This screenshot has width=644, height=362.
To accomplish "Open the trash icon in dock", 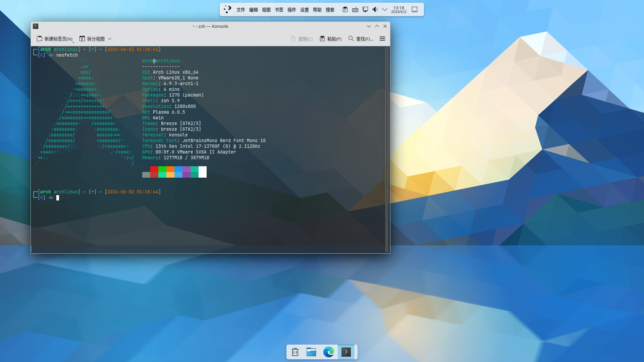I will click(295, 352).
